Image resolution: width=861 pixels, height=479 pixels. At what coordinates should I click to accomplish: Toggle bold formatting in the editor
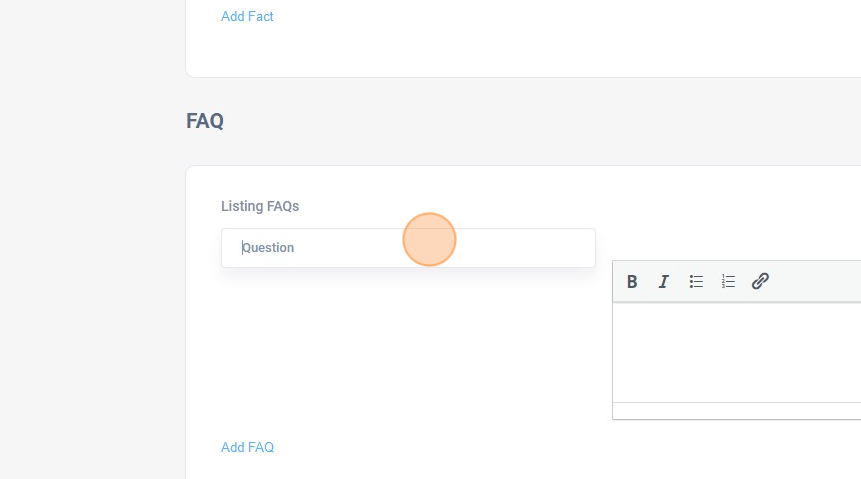[632, 282]
